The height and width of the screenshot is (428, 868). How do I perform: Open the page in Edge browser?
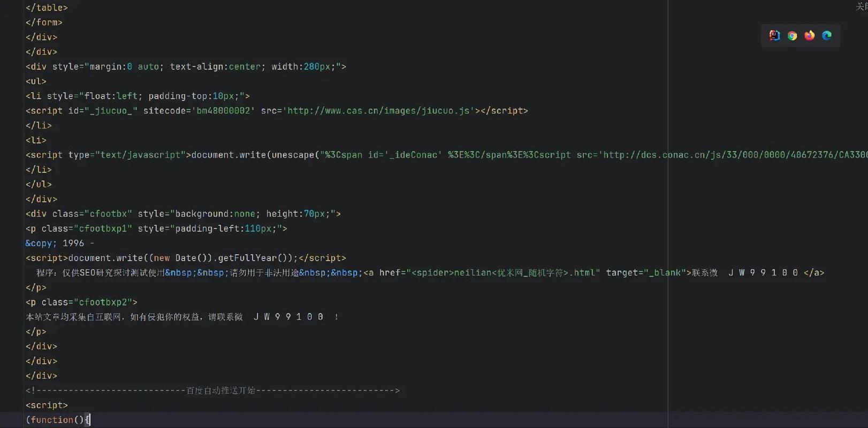[x=827, y=35]
